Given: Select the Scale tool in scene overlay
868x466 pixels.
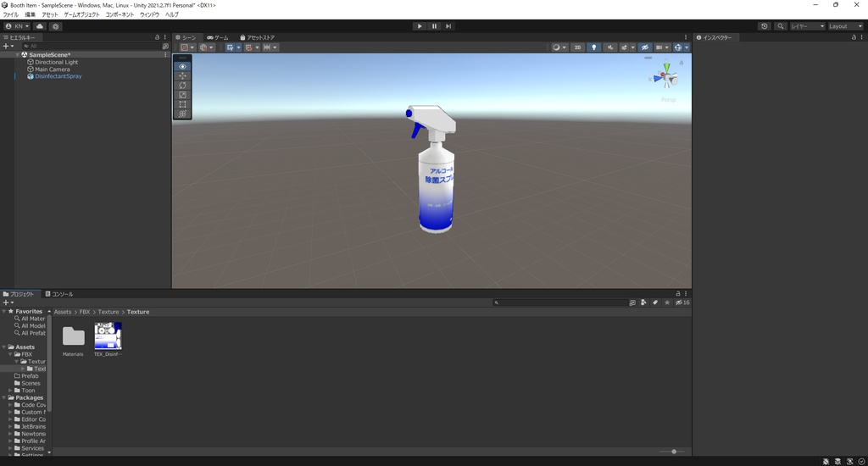Looking at the screenshot, I should (183, 95).
